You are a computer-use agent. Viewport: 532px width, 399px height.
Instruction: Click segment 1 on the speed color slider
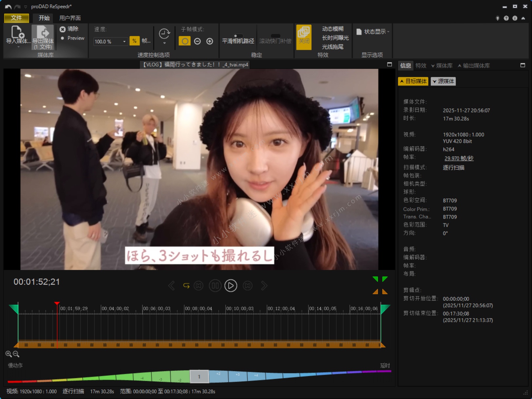[199, 377]
